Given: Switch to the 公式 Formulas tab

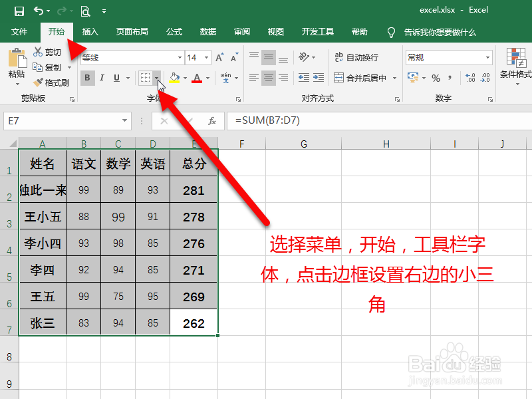Looking at the screenshot, I should tap(174, 32).
